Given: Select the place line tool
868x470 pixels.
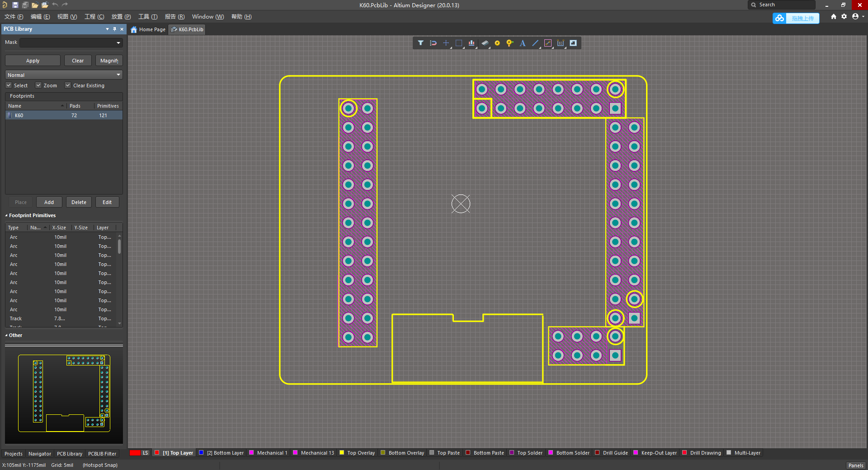Looking at the screenshot, I should click(x=535, y=43).
